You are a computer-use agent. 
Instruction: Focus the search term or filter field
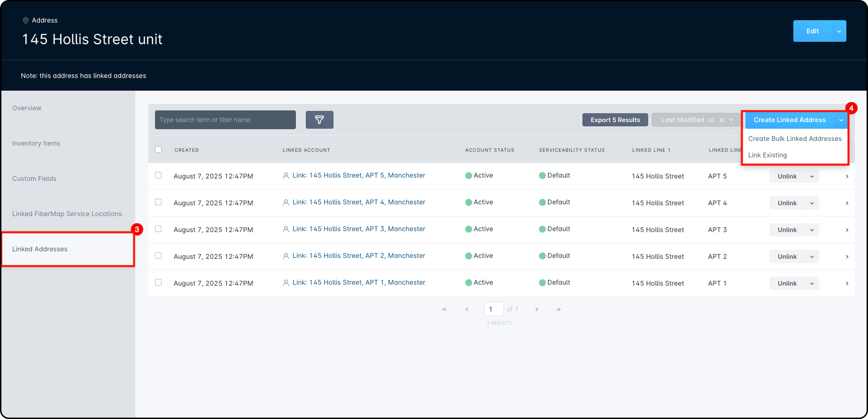pyautogui.click(x=225, y=120)
